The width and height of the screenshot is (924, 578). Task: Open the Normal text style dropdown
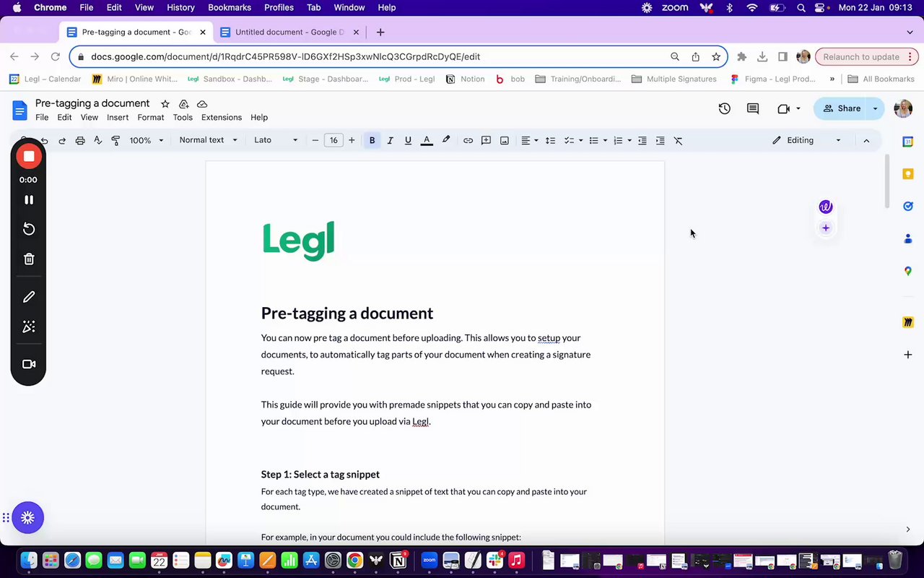pos(208,140)
